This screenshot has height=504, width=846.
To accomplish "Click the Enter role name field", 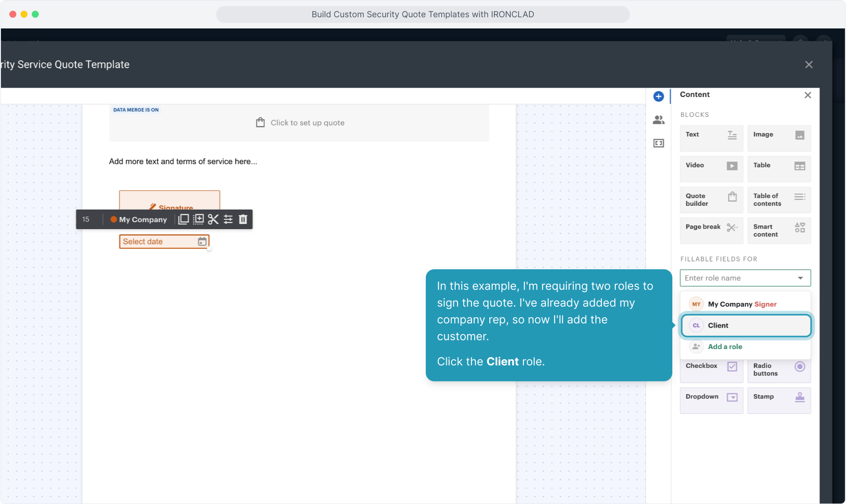I will (738, 278).
